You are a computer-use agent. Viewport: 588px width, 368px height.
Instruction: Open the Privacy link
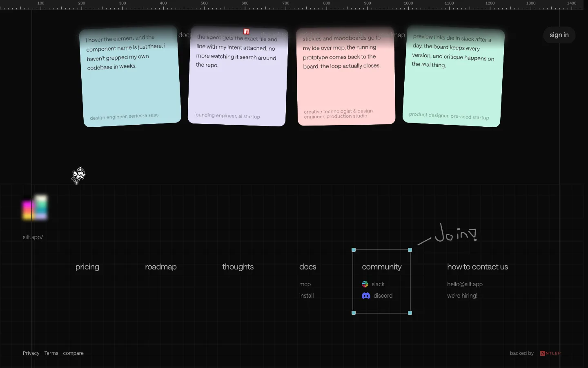pos(31,353)
